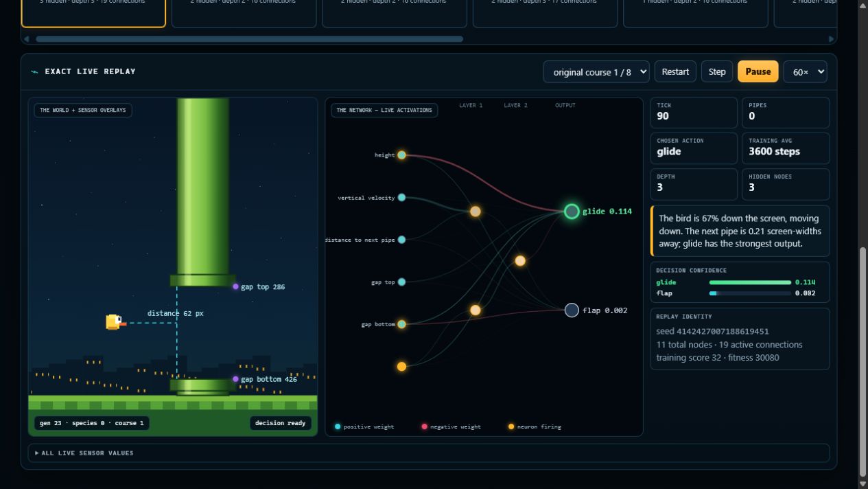Select the distance to next pipe input node
The image size is (868, 489).
pos(401,240)
